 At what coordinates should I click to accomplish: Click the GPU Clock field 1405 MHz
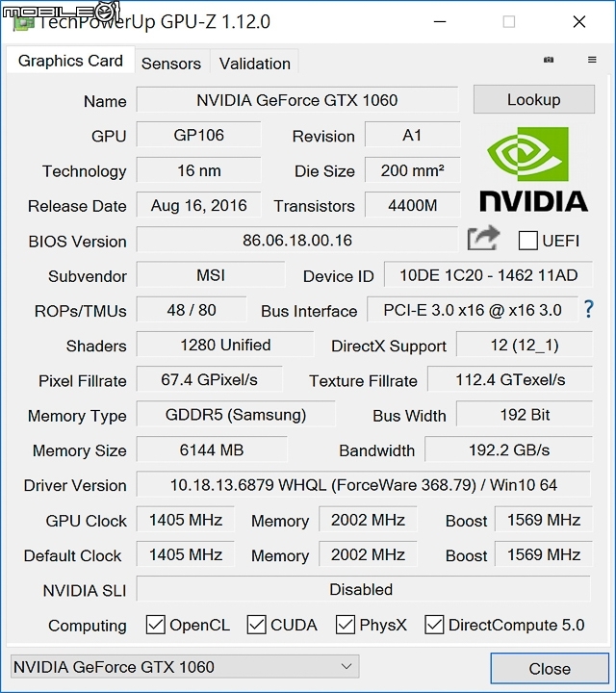(186, 520)
